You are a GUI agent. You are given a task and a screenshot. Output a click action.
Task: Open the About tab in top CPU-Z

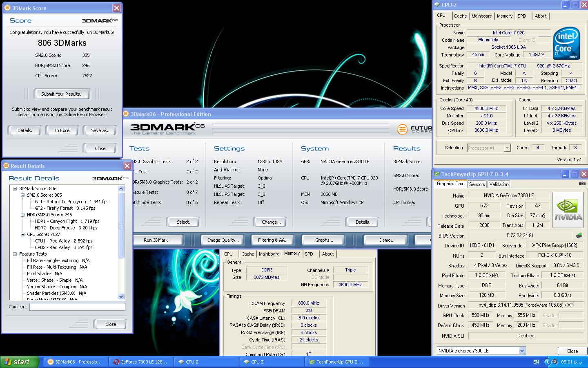click(540, 16)
